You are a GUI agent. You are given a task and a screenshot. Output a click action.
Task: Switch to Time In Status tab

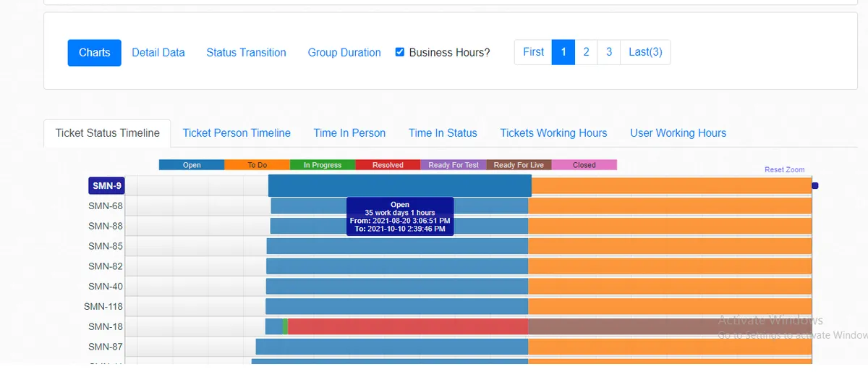[x=443, y=133]
